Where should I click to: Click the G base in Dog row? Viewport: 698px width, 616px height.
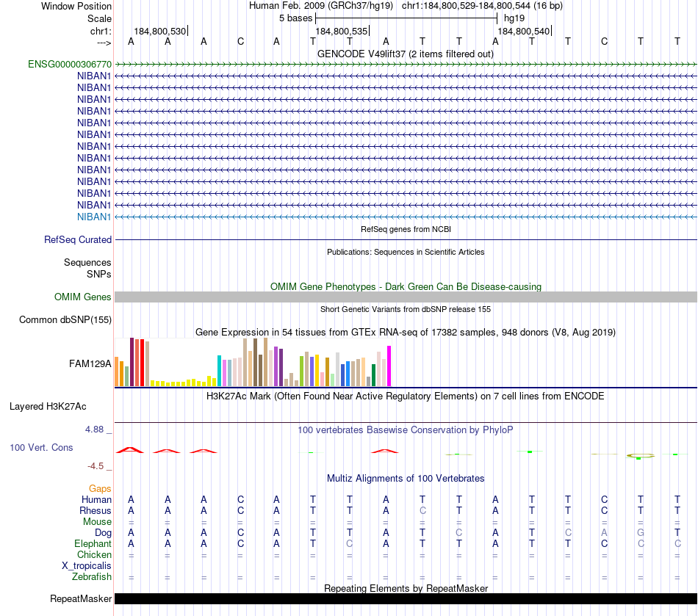(x=641, y=533)
